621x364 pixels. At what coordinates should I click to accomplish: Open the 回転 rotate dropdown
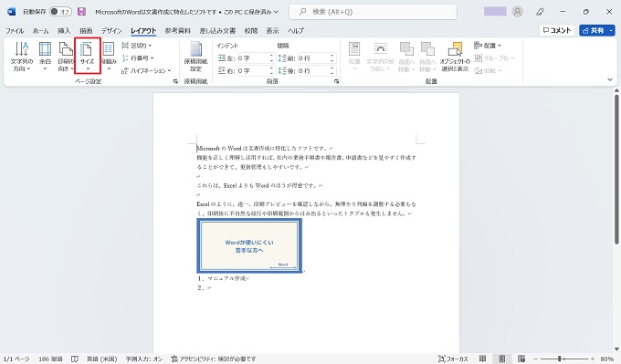[488, 70]
